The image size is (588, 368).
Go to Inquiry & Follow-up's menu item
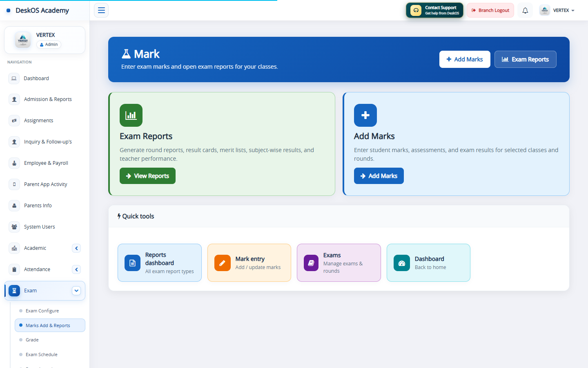[x=45, y=142]
